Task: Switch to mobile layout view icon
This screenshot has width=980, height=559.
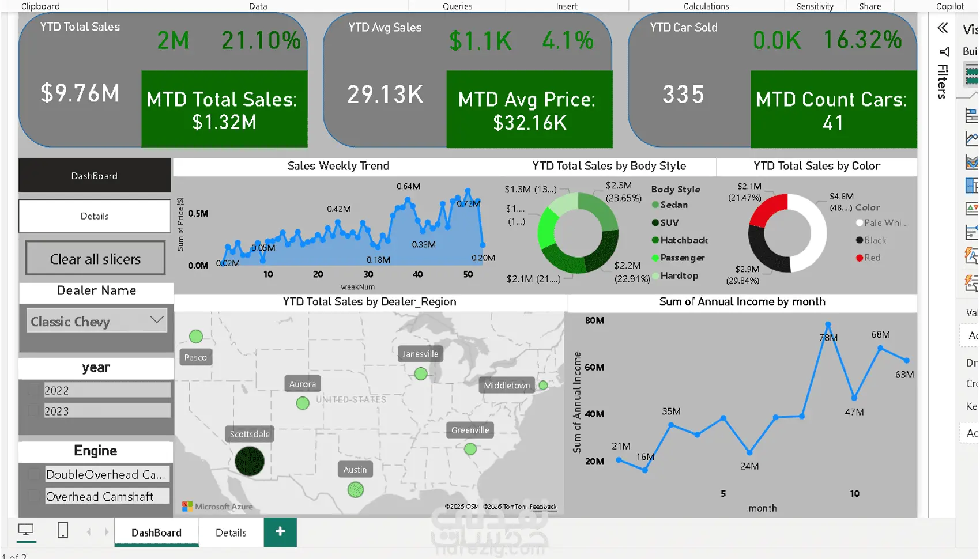Action: (63, 530)
